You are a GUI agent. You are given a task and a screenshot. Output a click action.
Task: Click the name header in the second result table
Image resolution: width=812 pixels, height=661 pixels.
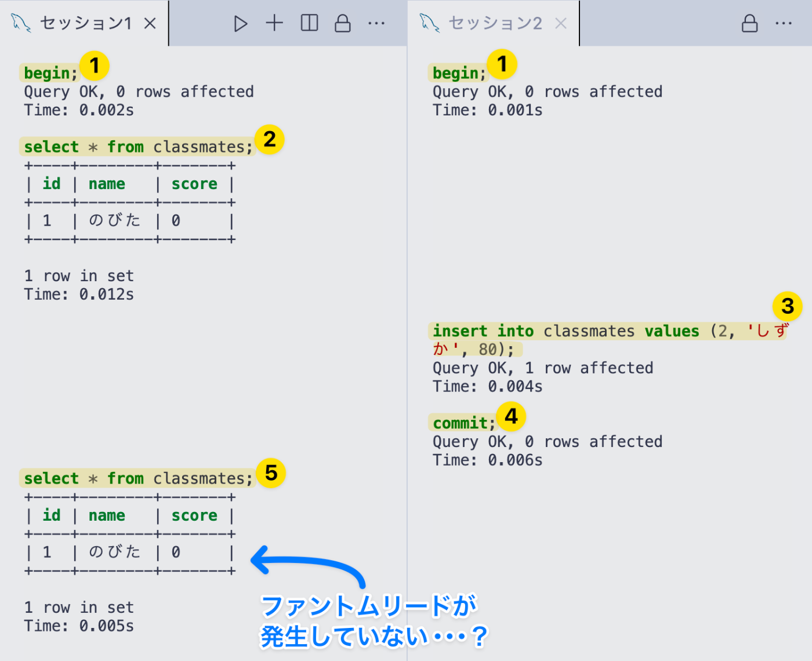(x=107, y=515)
